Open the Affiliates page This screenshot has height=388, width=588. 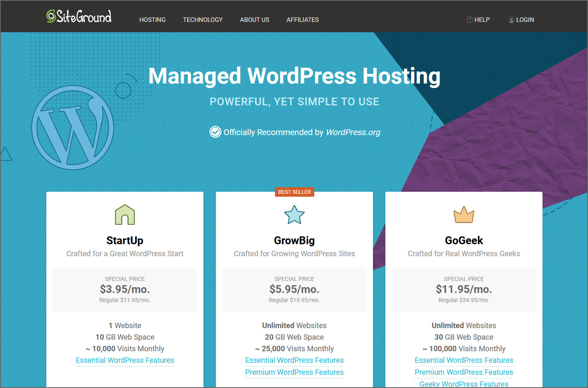click(303, 20)
